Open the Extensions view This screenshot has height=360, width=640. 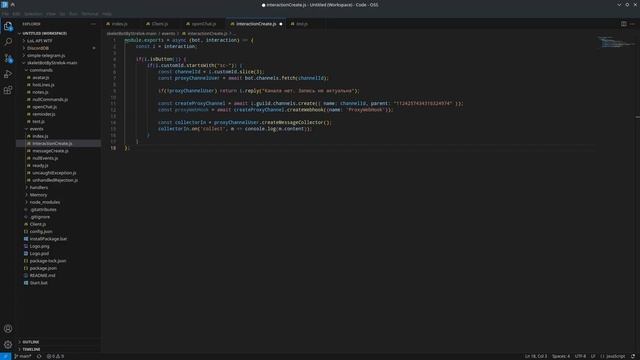coord(8,90)
